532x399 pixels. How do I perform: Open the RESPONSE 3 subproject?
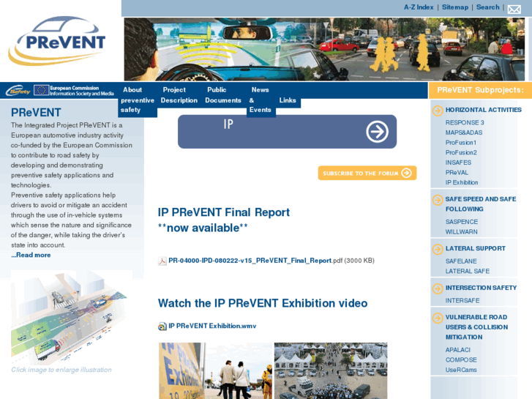click(x=465, y=122)
